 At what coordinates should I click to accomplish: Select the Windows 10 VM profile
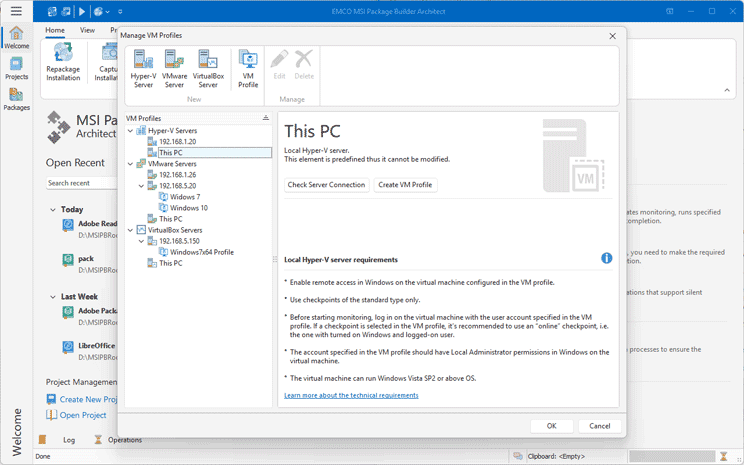click(188, 208)
